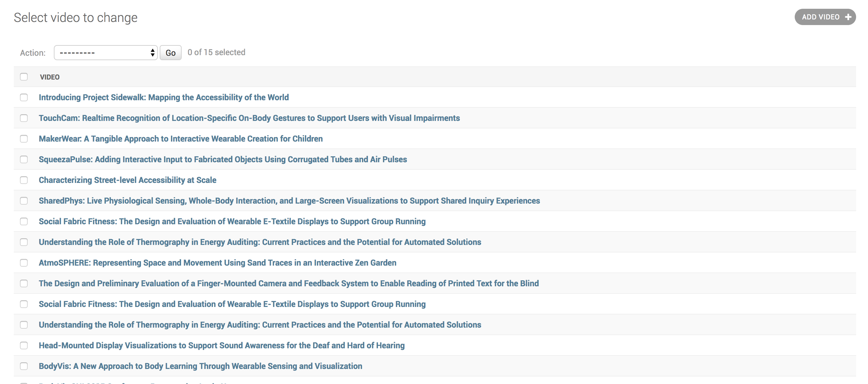Image resolution: width=868 pixels, height=384 pixels.
Task: Open the Action dropdown
Action: (106, 53)
